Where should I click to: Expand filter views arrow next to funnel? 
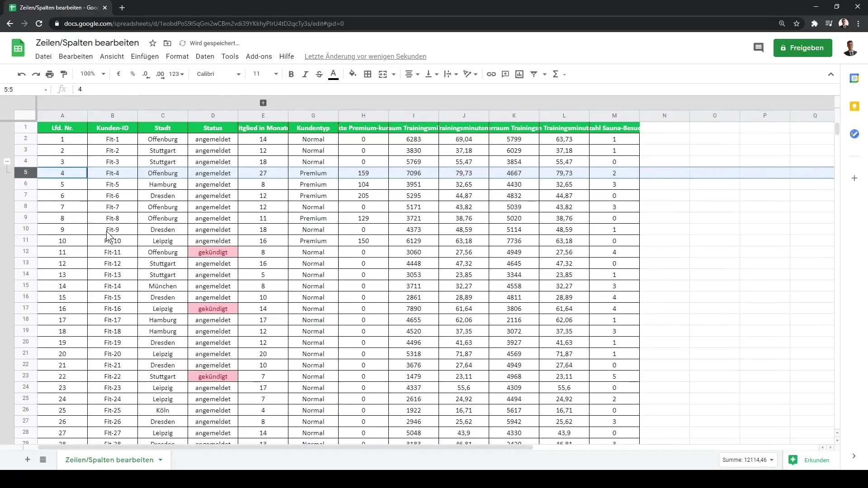tap(545, 74)
